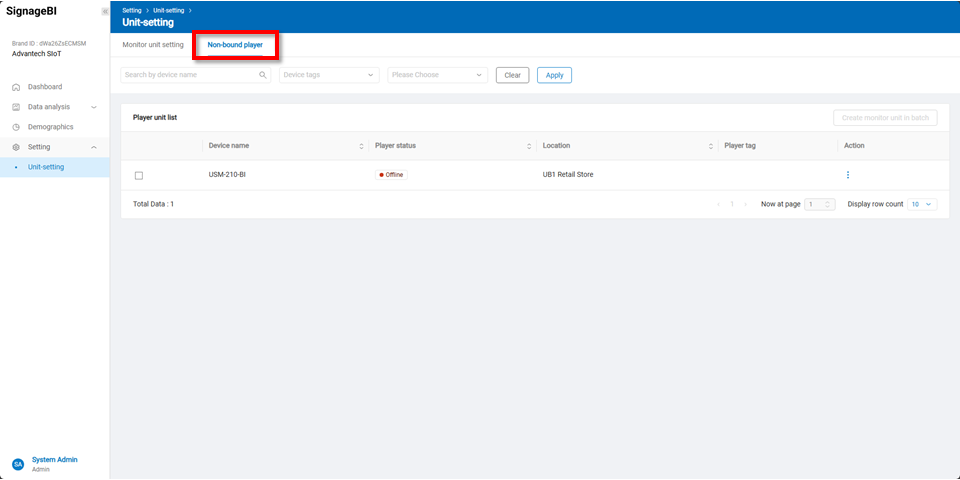Sort by Device name column arrows
This screenshot has width=960, height=480.
pyautogui.click(x=361, y=146)
